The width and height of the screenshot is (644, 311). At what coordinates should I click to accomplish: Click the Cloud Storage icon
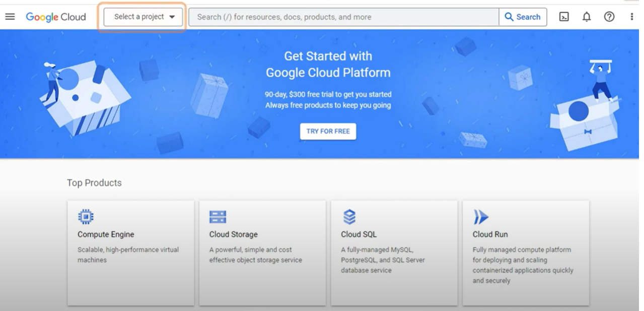pos(218,217)
